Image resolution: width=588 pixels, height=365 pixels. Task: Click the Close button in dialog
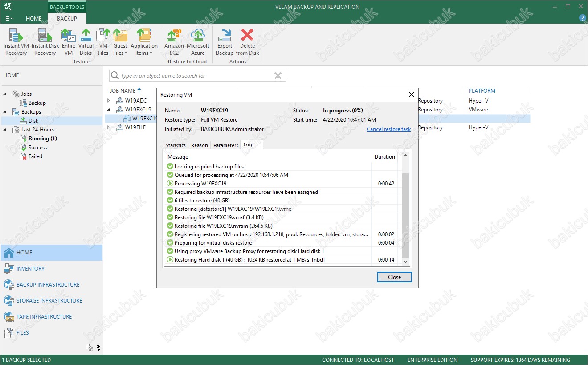click(394, 277)
